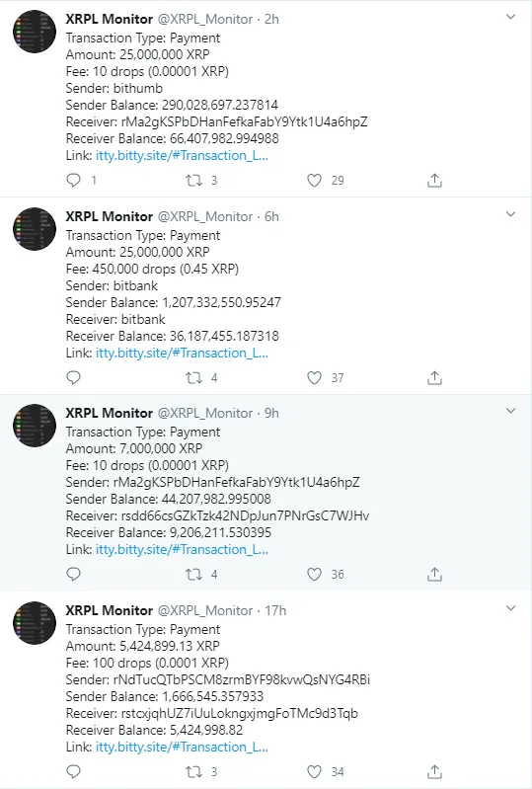Share the 5,424,899.13 XRP tweet
This screenshot has width=532, height=789.
[434, 771]
